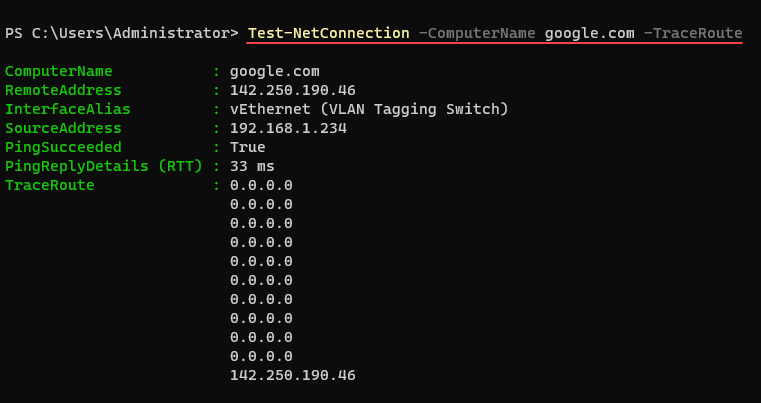
Task: Click the vEthernet (VLAN Tagging Switch) value
Action: [369, 109]
